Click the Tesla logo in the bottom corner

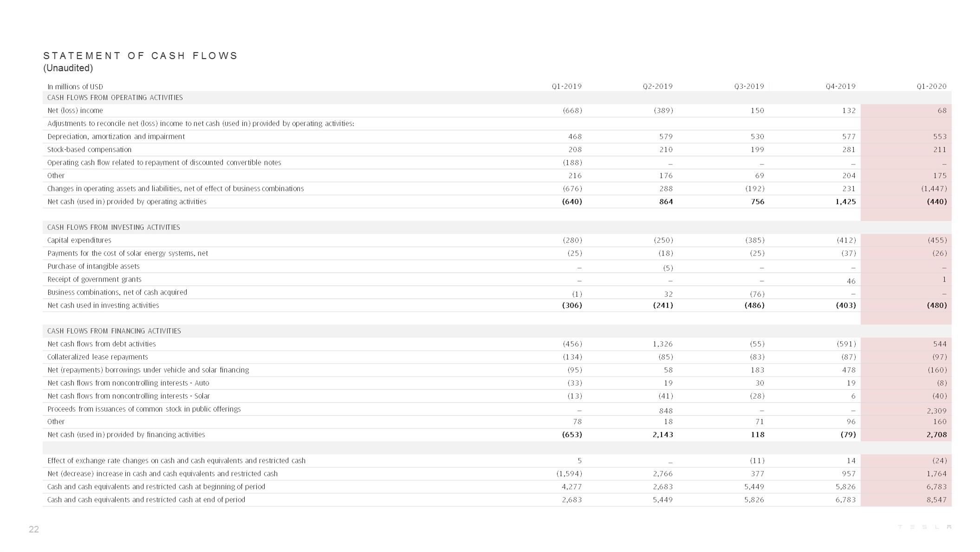[925, 527]
